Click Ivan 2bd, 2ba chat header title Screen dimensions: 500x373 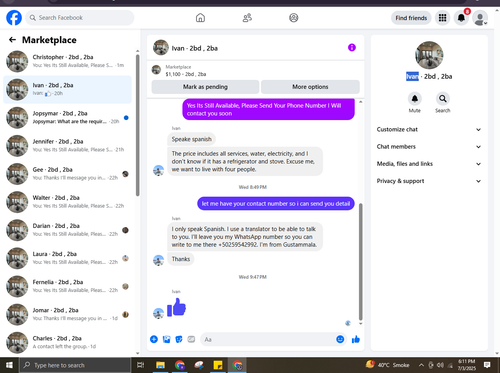pyautogui.click(x=194, y=48)
